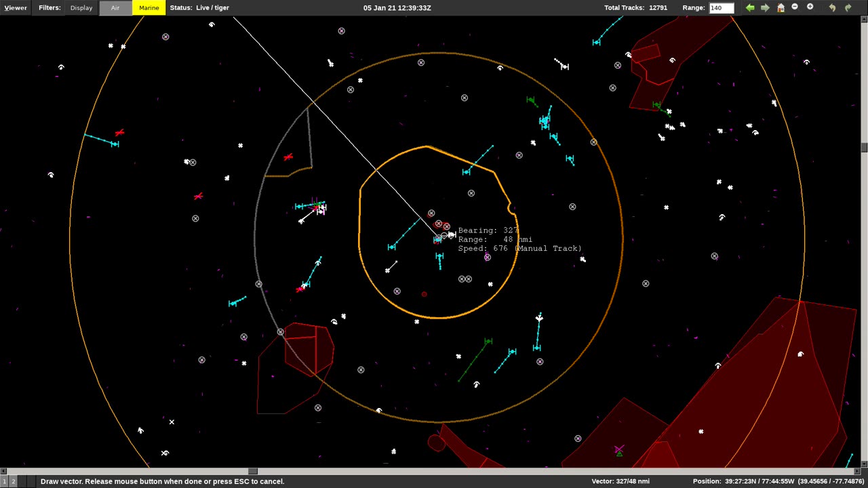Go forward with the green right arrow
Viewport: 868px width, 488px height.
pyautogui.click(x=765, y=7)
